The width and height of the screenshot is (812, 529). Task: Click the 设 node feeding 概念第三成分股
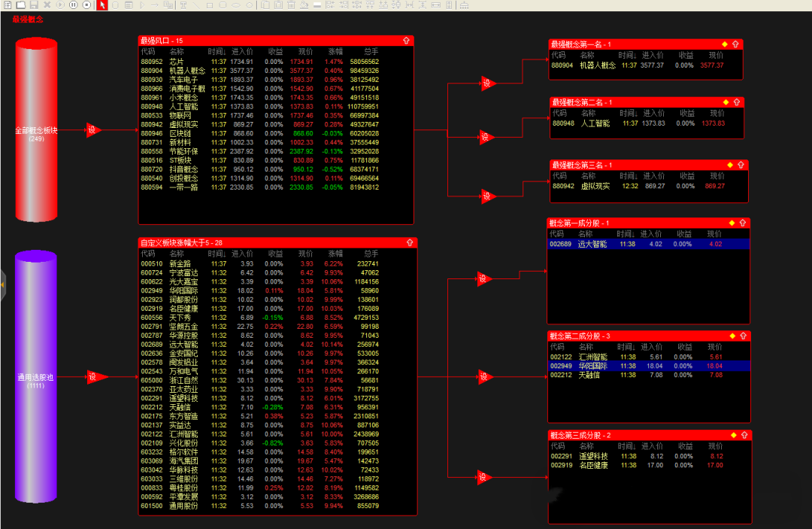[483, 477]
